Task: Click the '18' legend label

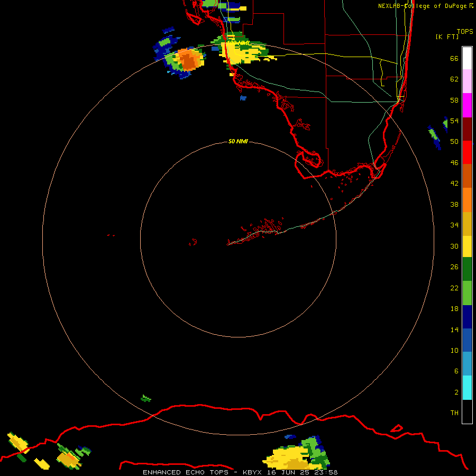Action: (454, 309)
